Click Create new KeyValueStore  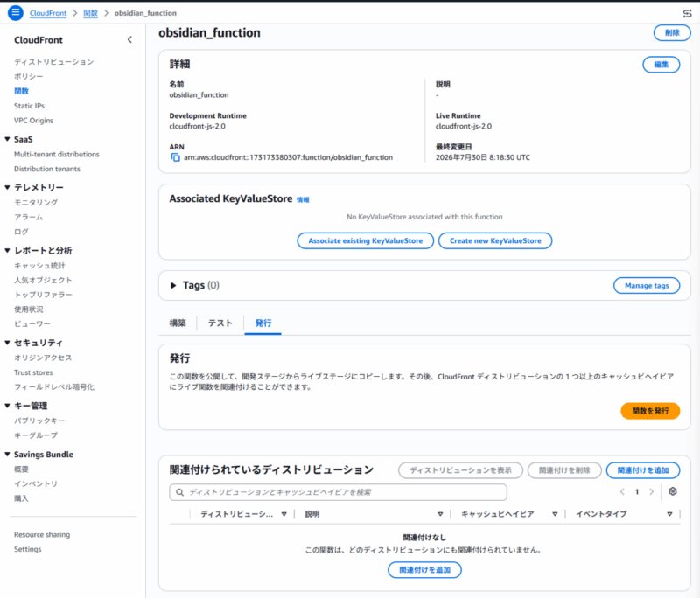(495, 240)
